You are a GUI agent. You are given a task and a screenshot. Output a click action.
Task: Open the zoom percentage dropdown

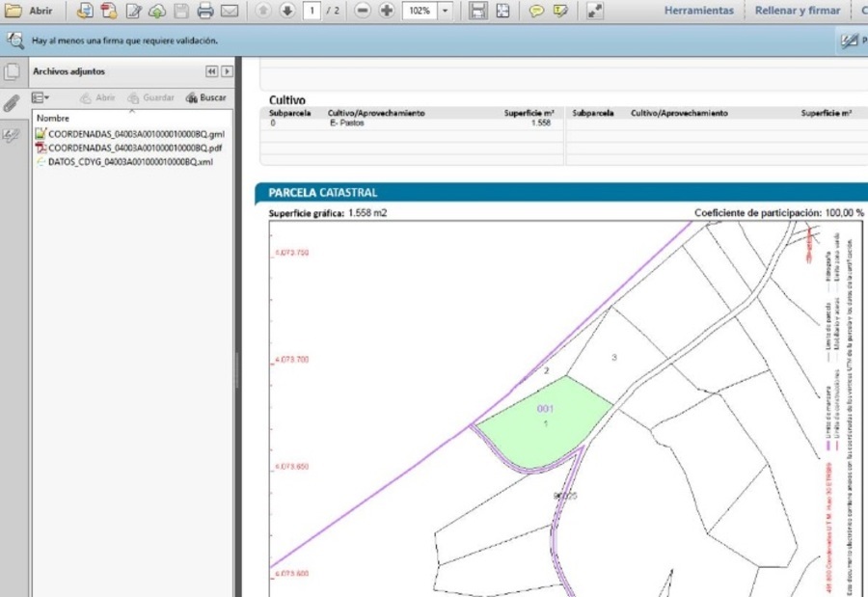pos(445,11)
